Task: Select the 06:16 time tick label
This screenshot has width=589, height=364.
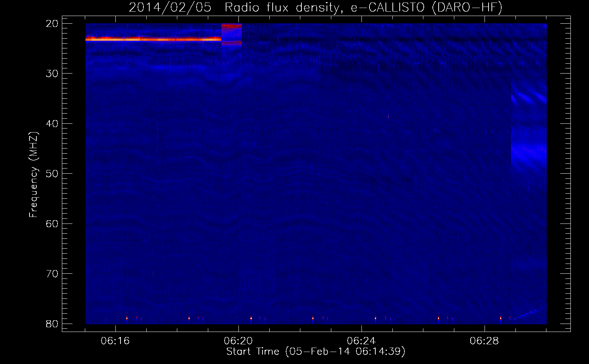Action: 116,341
